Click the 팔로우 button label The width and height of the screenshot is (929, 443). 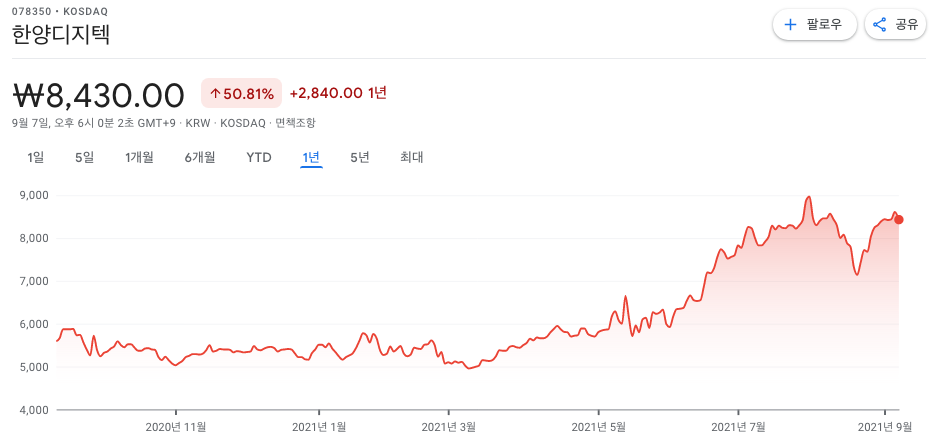(824, 25)
